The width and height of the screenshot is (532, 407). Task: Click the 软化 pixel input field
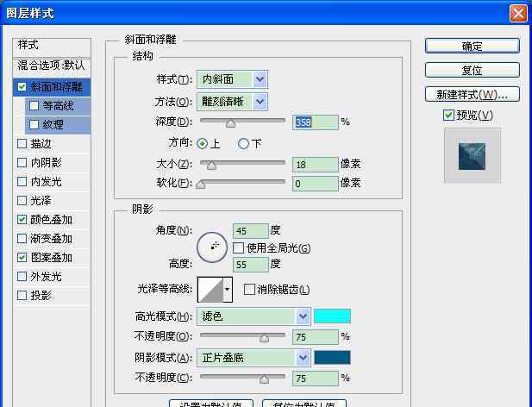pos(316,184)
